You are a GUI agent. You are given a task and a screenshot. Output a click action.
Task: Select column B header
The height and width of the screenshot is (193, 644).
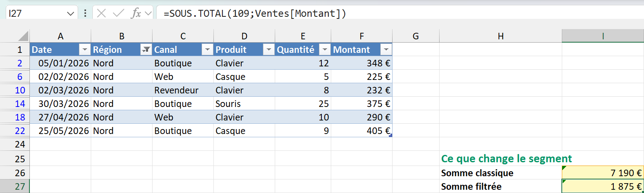[x=122, y=36]
